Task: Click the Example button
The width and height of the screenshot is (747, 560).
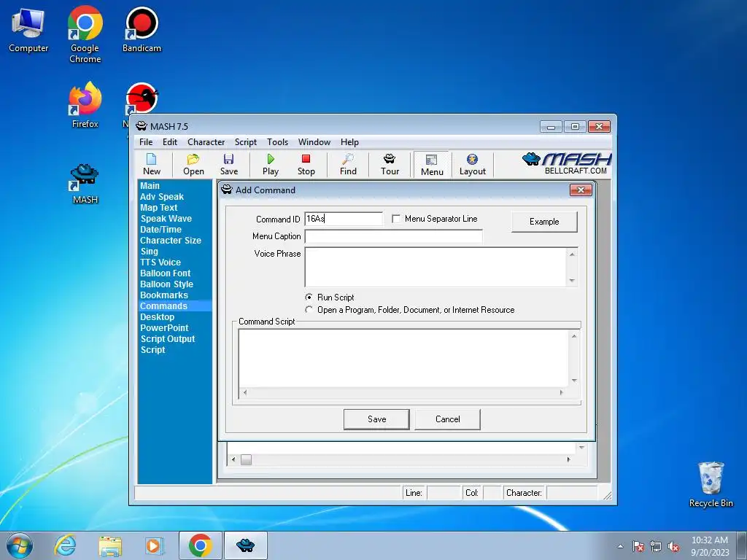Action: pos(544,222)
